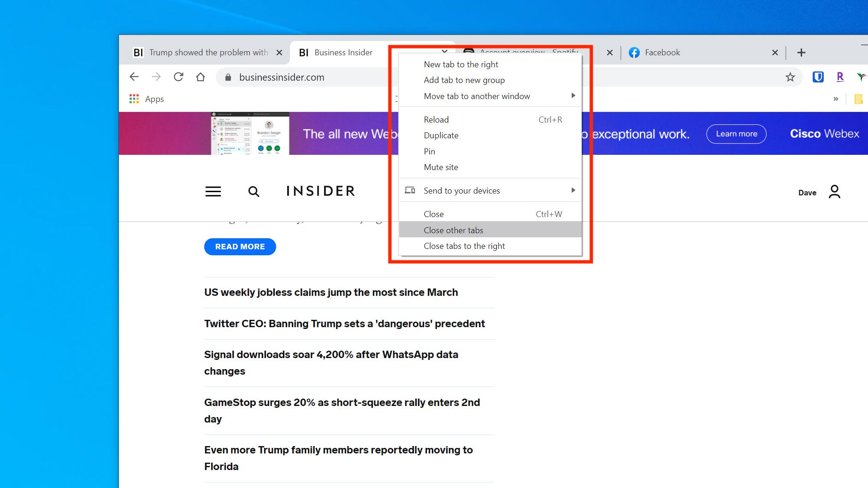868x488 pixels.
Task: Go back with the browser back arrow
Action: [x=134, y=77]
